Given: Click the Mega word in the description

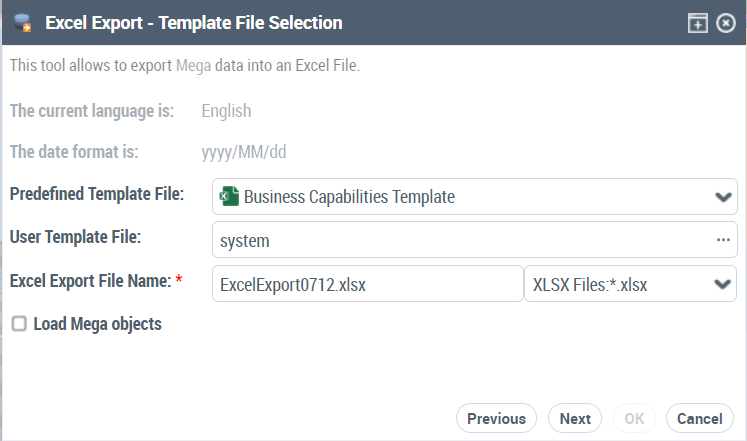Looking at the screenshot, I should pos(191,67).
